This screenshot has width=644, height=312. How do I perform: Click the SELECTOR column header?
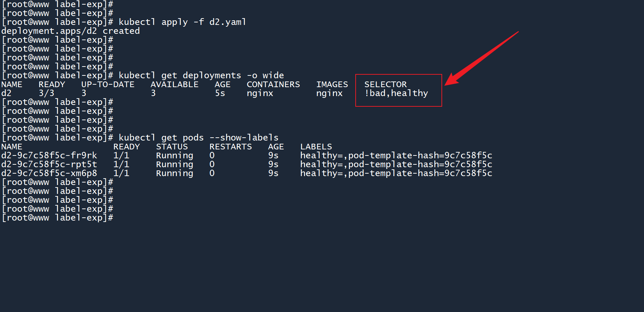(386, 84)
